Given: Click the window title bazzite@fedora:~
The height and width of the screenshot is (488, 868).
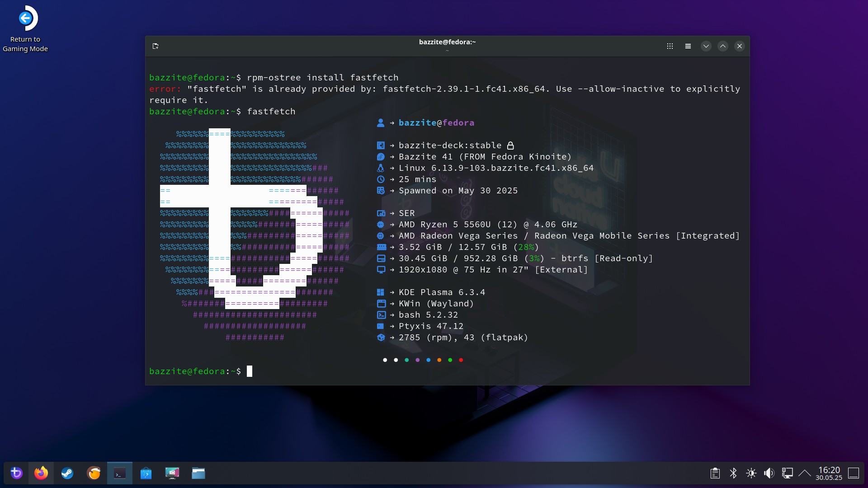Looking at the screenshot, I should point(447,42).
